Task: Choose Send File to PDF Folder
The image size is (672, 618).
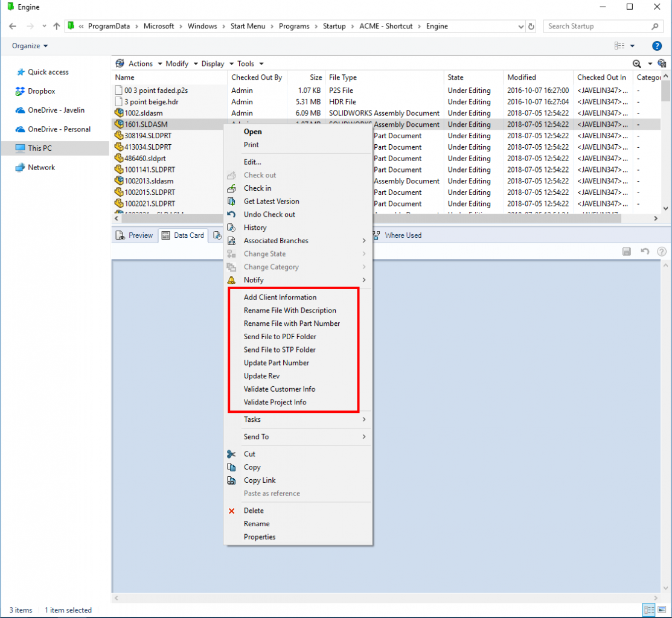Action: click(x=280, y=337)
